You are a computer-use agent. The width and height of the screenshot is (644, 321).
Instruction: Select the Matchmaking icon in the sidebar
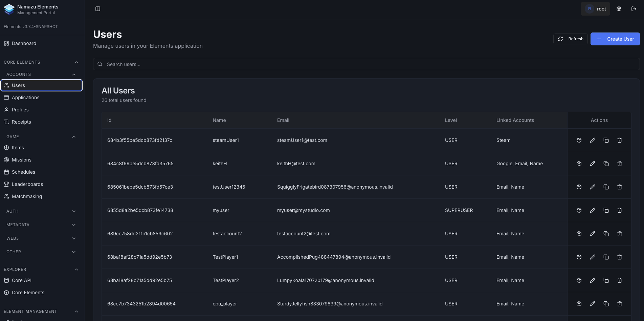pos(6,196)
